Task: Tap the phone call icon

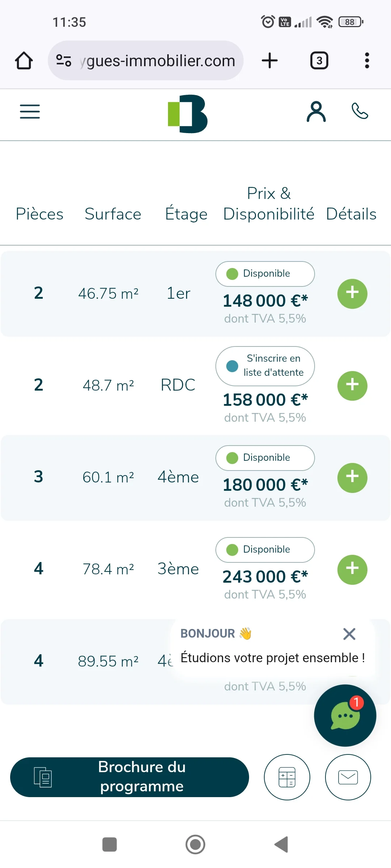Action: (360, 111)
